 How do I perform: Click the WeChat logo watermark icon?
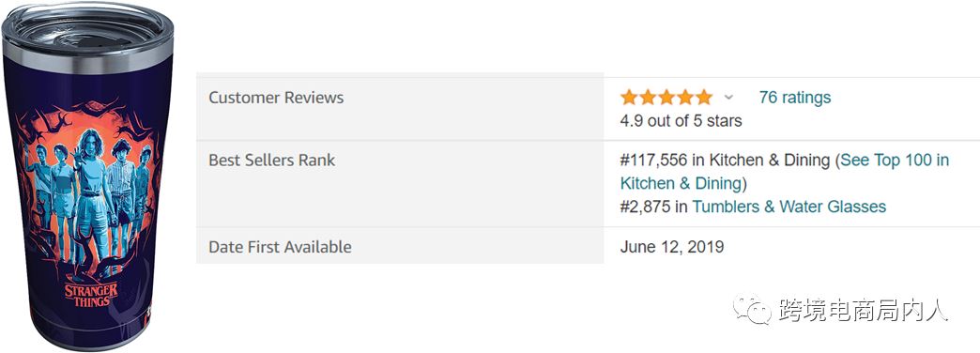click(x=752, y=309)
